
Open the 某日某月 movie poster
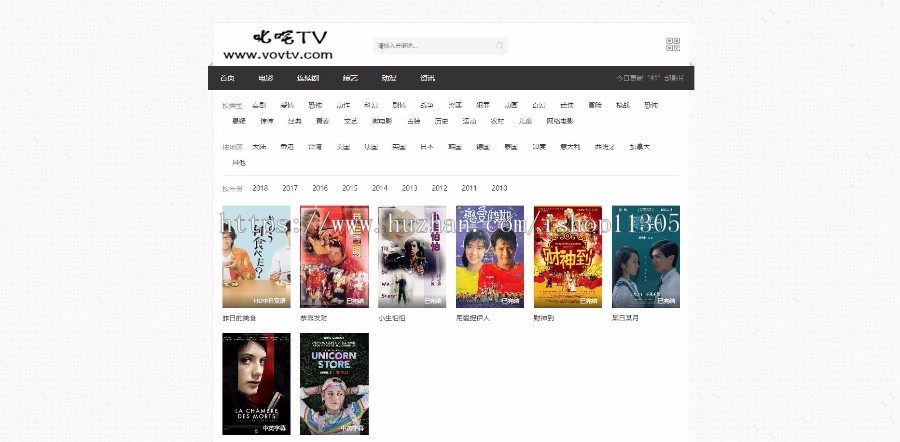click(x=646, y=257)
